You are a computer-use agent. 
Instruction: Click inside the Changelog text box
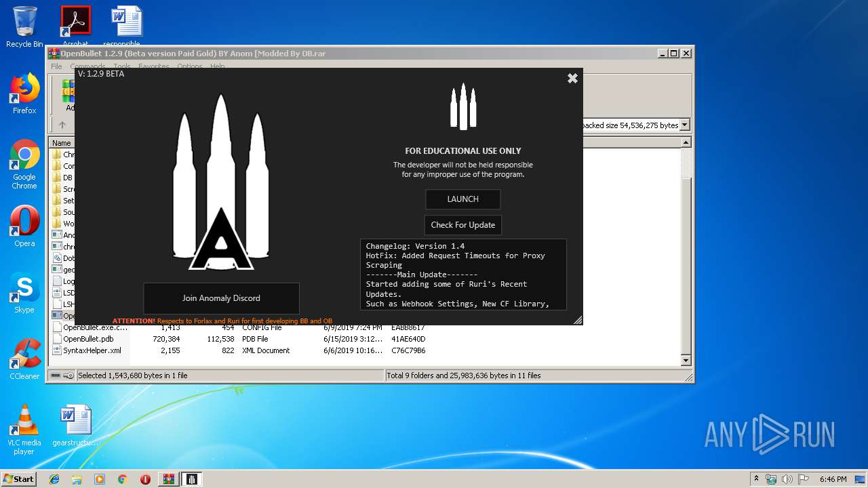pyautogui.click(x=463, y=274)
